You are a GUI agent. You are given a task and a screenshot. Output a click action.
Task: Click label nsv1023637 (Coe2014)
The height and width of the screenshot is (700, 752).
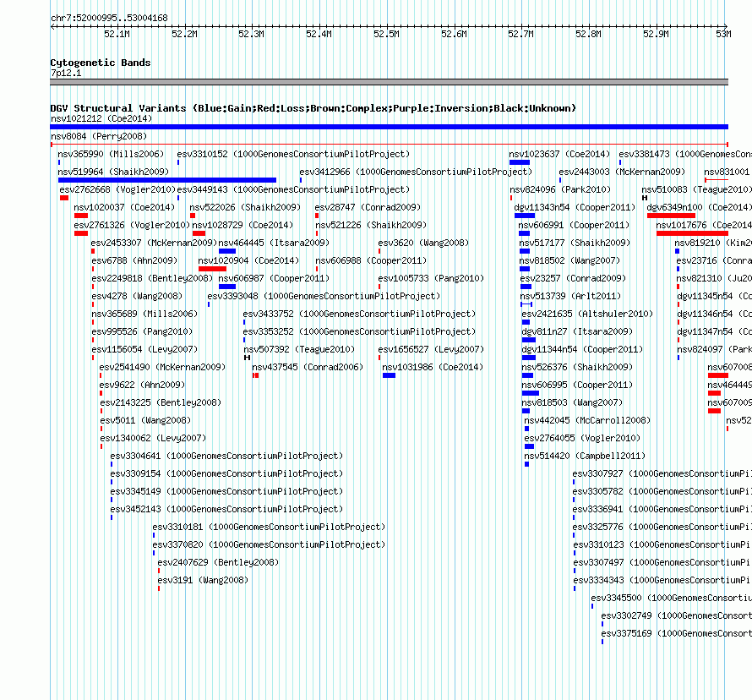point(559,154)
